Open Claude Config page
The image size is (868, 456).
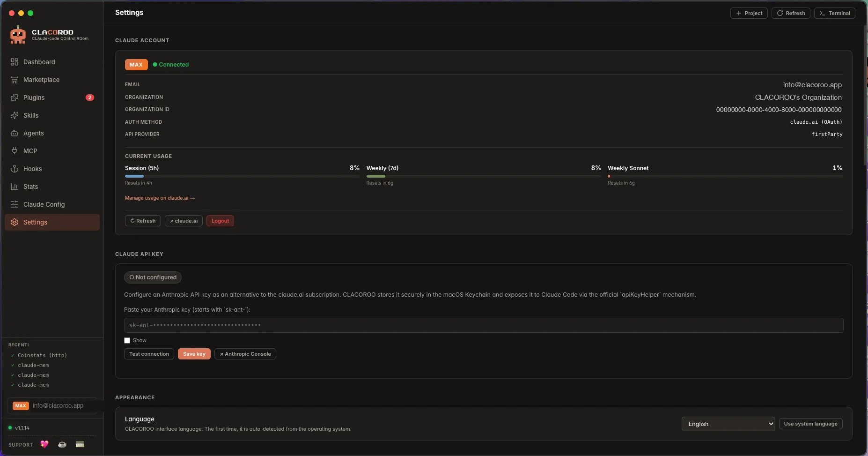coord(52,204)
